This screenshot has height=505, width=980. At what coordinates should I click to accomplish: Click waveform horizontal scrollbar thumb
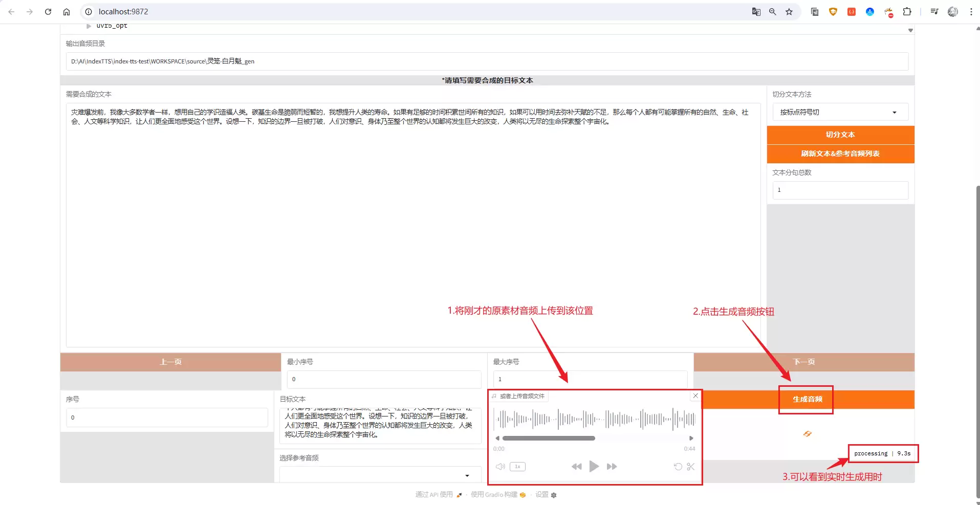click(x=549, y=438)
